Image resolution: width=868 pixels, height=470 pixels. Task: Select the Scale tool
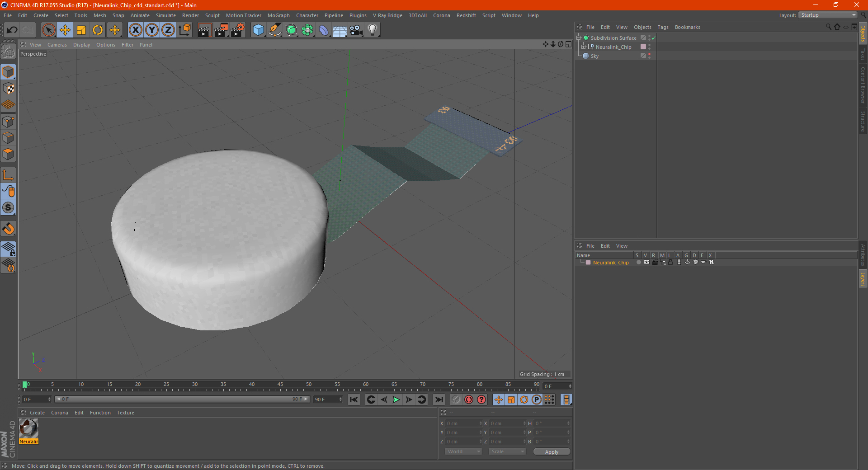pyautogui.click(x=81, y=30)
